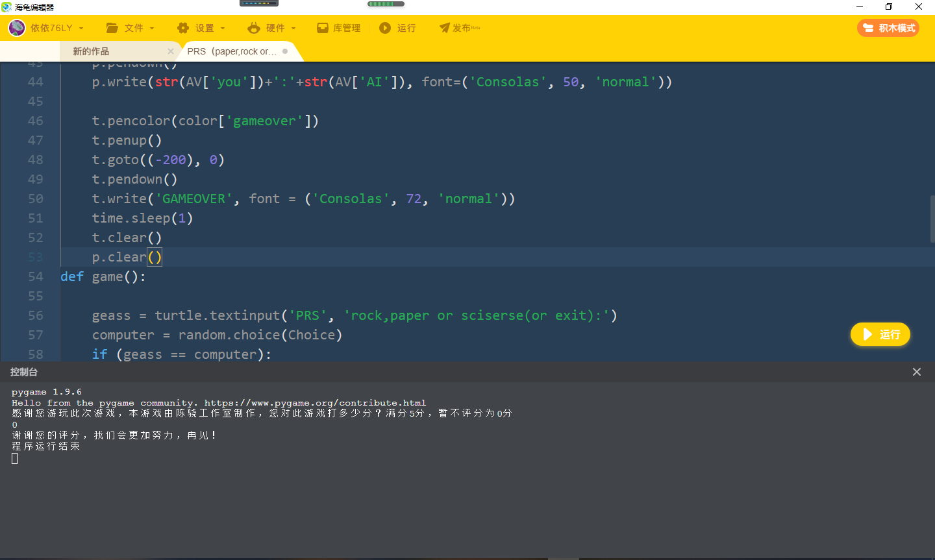Click the t.clear() code line
Viewport: 935px width, 560px height.
coord(127,237)
